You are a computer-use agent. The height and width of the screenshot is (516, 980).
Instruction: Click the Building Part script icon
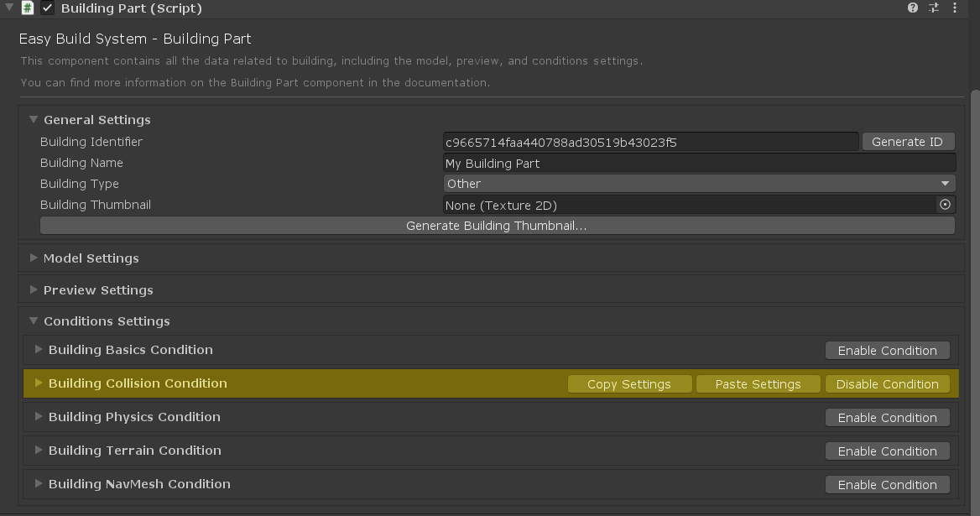point(28,8)
